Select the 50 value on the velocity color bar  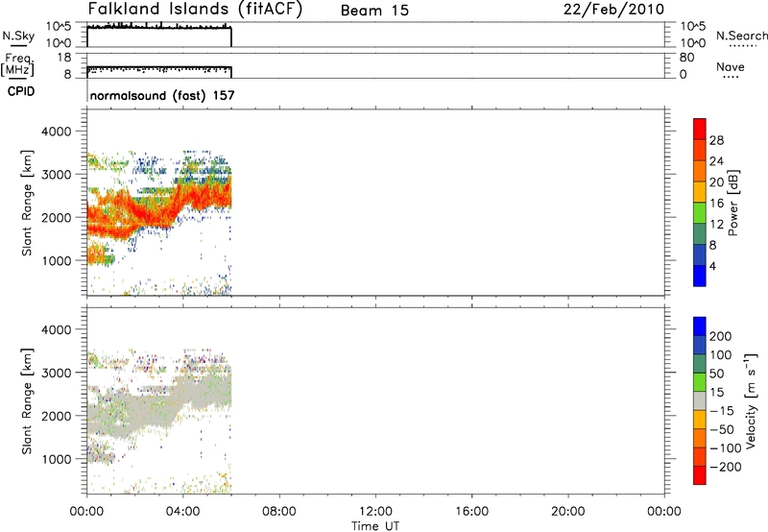pyautogui.click(x=717, y=374)
